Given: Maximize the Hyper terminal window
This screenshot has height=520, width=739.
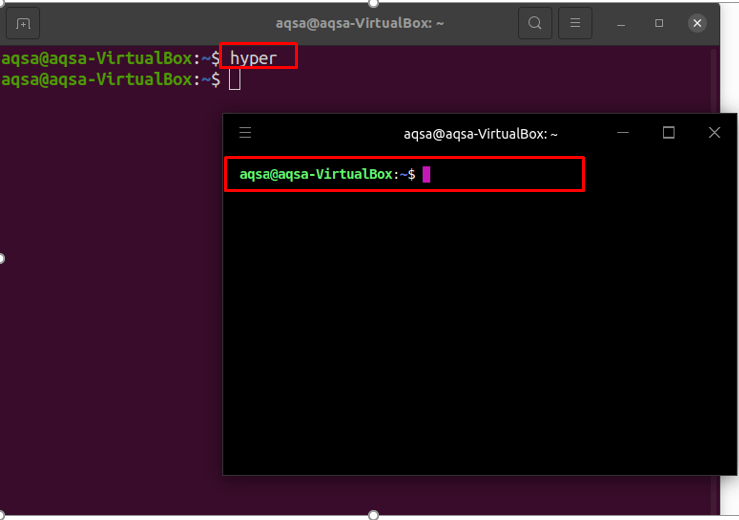Looking at the screenshot, I should [x=668, y=132].
